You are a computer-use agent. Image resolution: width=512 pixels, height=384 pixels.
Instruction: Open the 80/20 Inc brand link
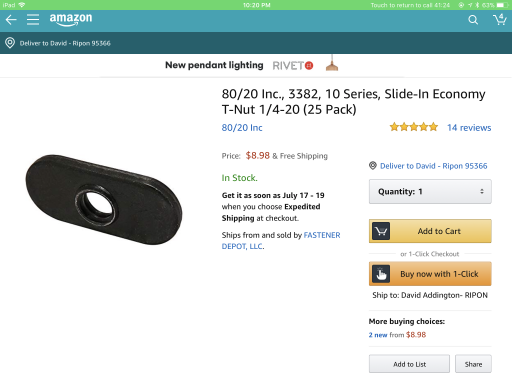(242, 128)
